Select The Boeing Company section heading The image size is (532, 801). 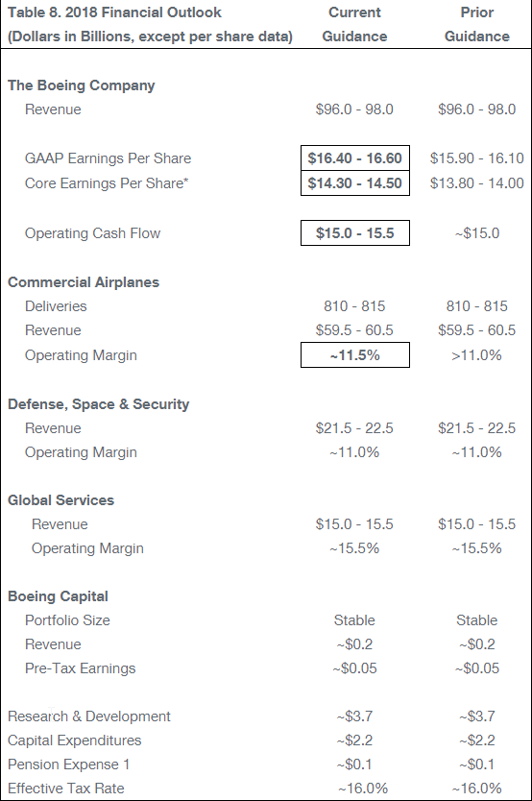(82, 85)
